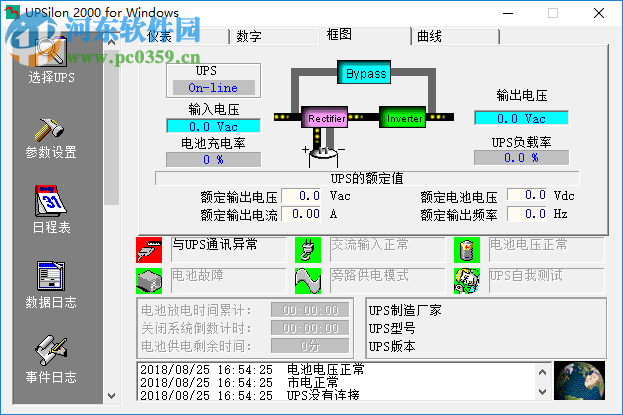Open 参数设置 hammer icon

click(49, 130)
